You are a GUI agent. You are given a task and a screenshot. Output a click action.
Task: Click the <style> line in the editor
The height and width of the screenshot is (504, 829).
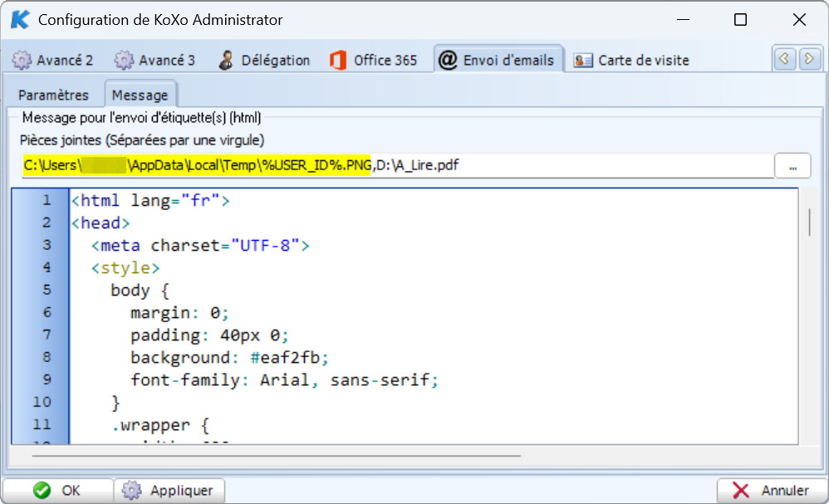coord(125,268)
